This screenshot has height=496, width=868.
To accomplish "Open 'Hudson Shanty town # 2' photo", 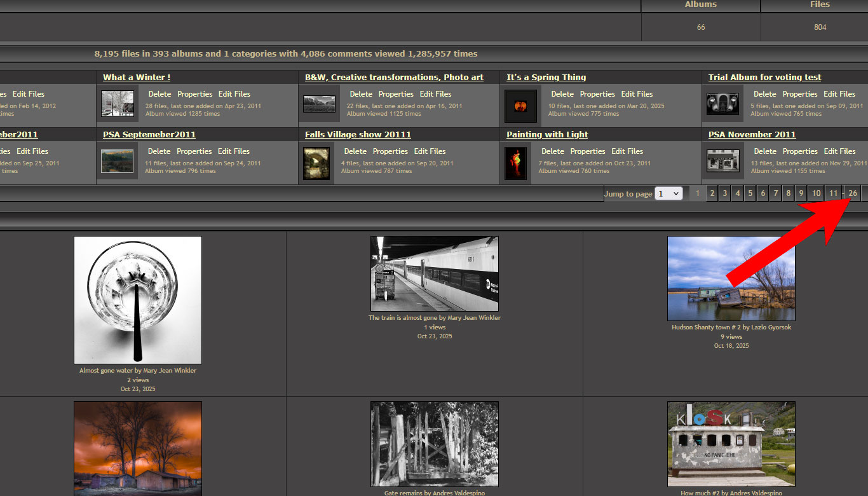I will point(731,279).
